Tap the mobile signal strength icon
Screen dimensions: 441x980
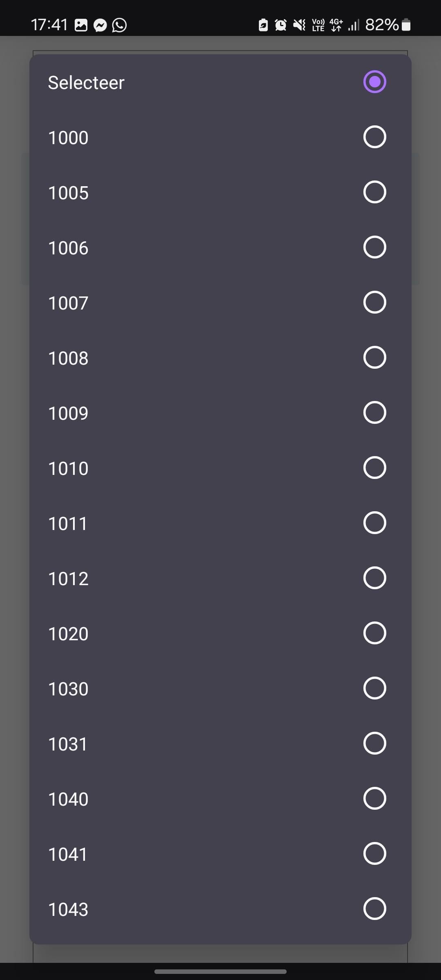tap(354, 25)
